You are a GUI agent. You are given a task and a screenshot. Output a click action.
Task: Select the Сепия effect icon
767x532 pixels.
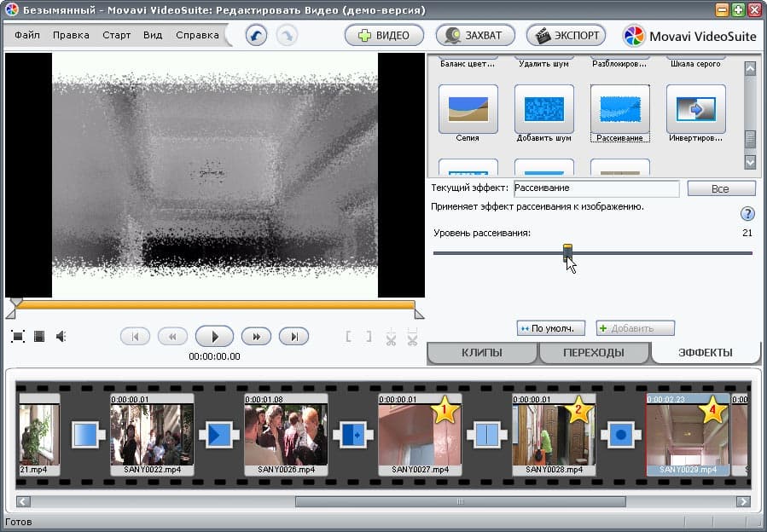[468, 109]
